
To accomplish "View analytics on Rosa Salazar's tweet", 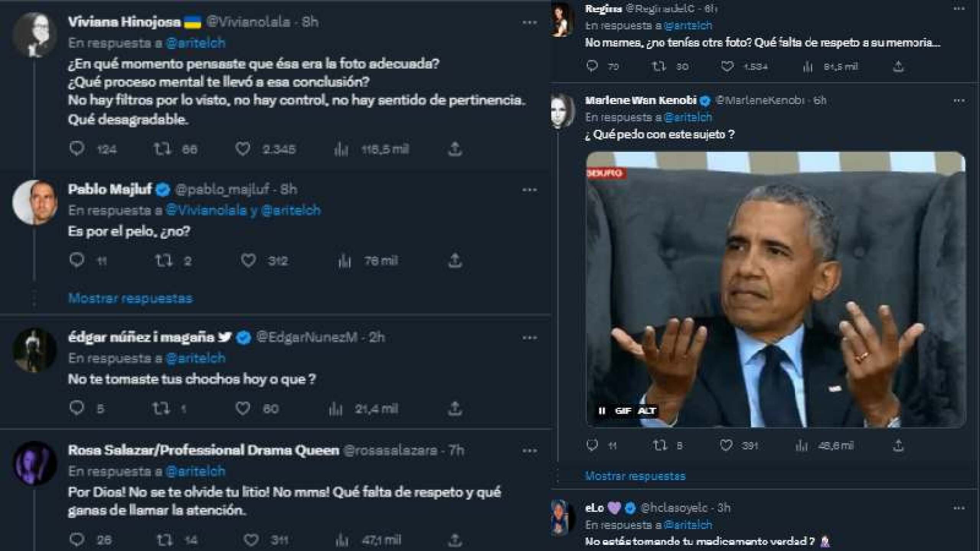I will click(x=341, y=540).
